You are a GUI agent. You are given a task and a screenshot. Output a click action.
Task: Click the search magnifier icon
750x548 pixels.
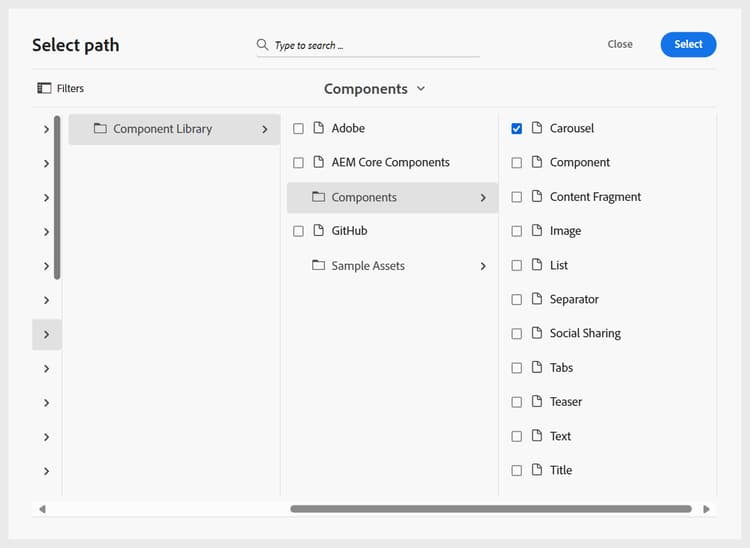262,45
